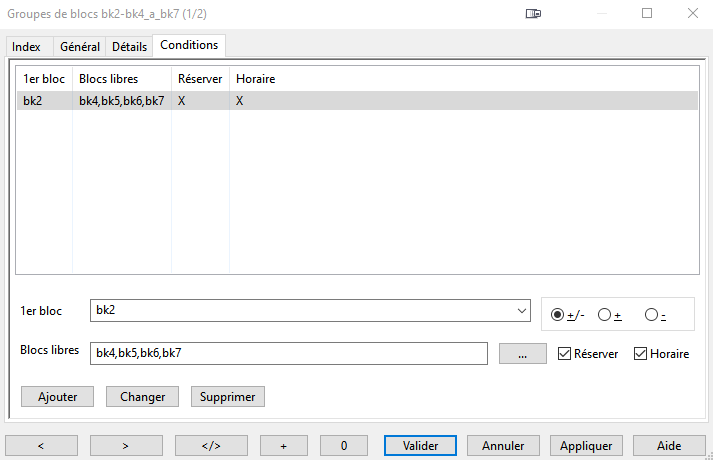Go to previous record with < button
Image resolution: width=713 pixels, height=460 pixels.
coord(41,445)
